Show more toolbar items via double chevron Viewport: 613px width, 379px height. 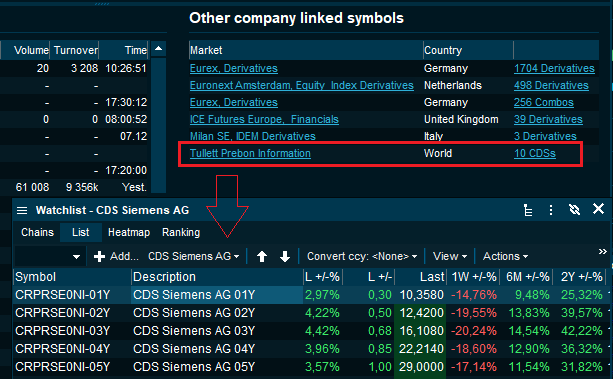pyautogui.click(x=602, y=251)
